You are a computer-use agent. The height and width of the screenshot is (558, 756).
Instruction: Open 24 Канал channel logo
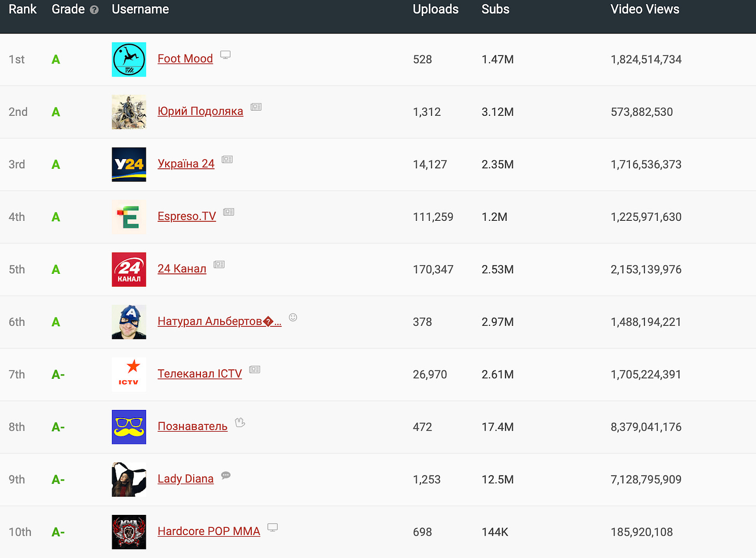coord(129,269)
